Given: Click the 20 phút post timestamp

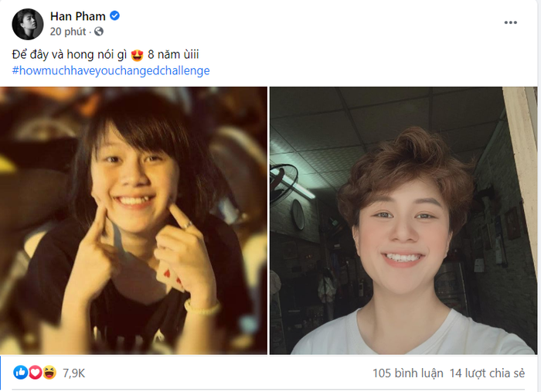Looking at the screenshot, I should click(68, 32).
